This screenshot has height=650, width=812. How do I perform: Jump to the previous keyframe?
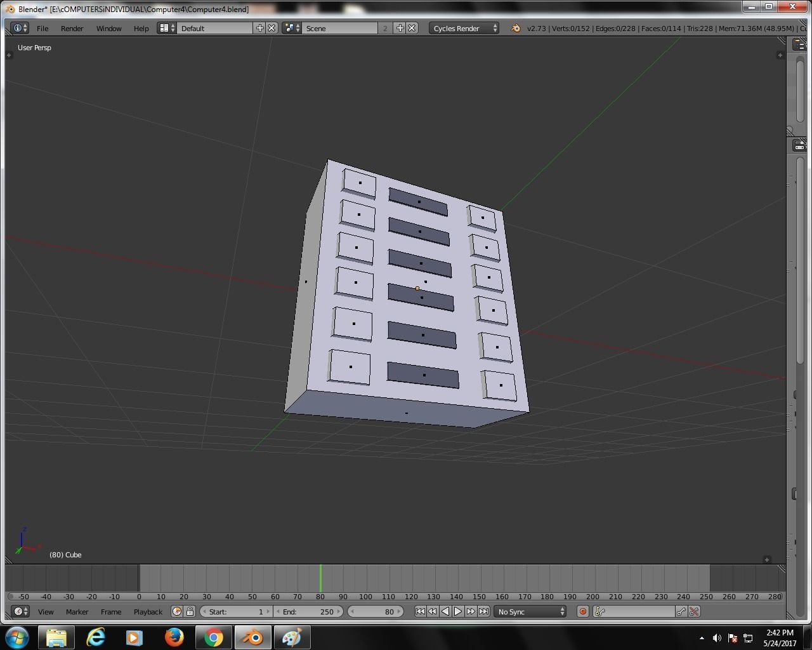coord(432,611)
